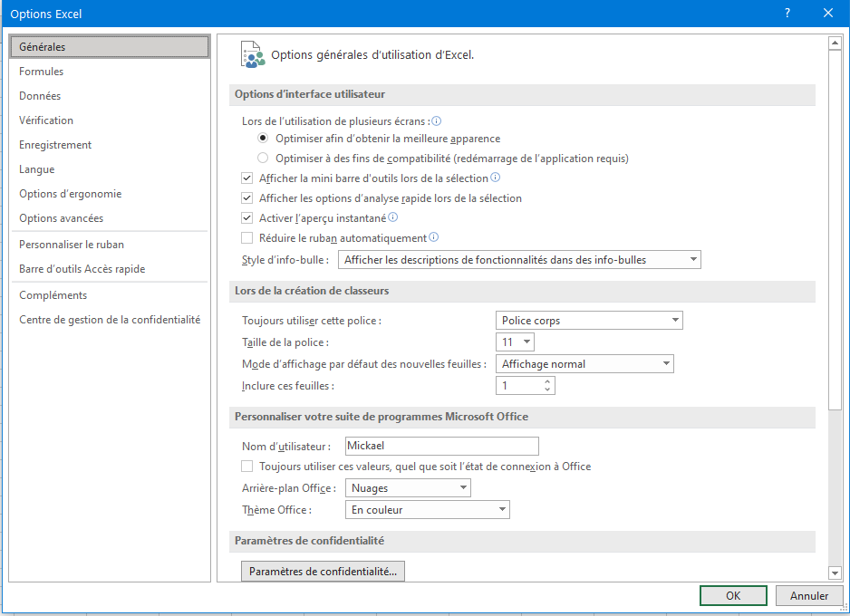The width and height of the screenshot is (850, 616).
Task: Open the Affichage normal view dropdown
Action: (x=584, y=363)
